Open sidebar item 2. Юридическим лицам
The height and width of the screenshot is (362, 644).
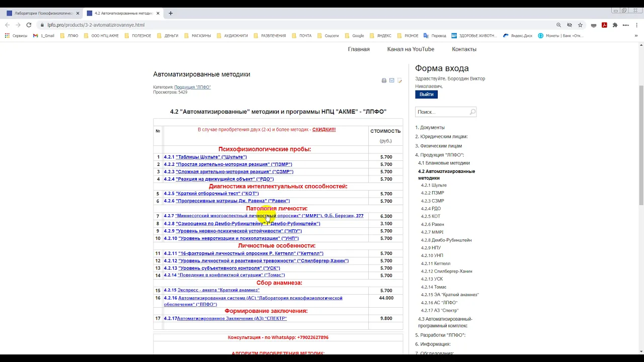(x=441, y=137)
